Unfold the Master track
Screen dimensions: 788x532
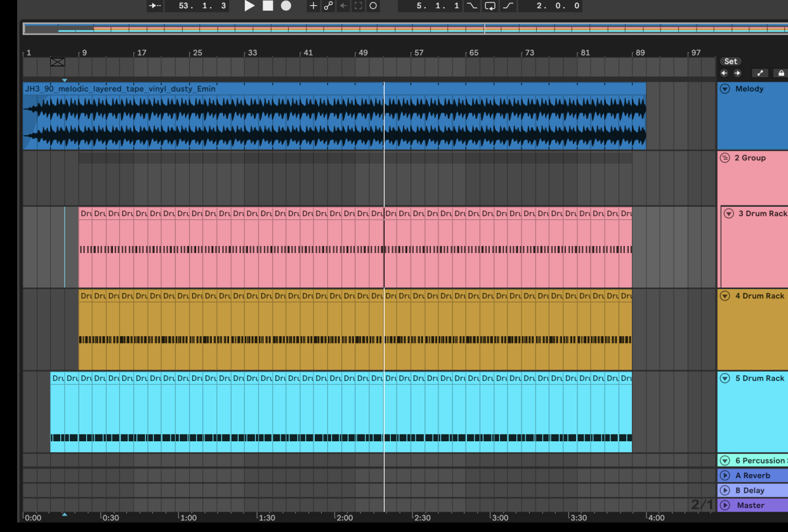click(x=726, y=505)
